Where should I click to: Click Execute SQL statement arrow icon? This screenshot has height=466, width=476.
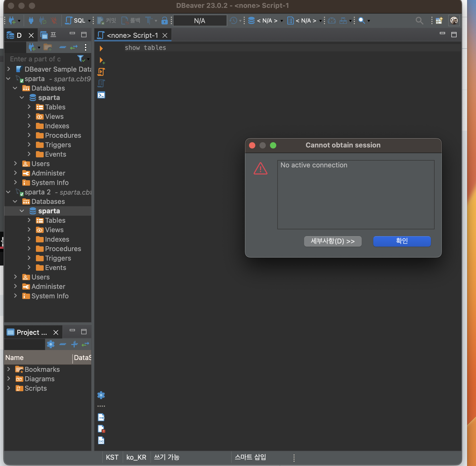pos(101,48)
